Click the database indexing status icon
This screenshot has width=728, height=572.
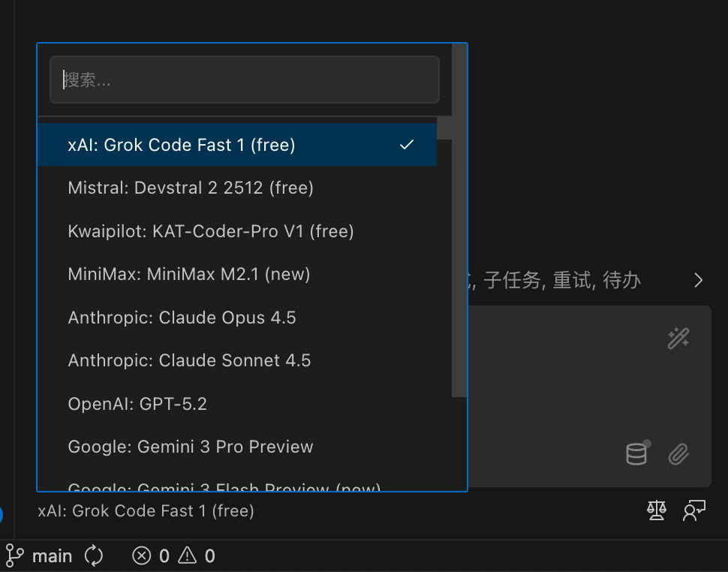(637, 453)
